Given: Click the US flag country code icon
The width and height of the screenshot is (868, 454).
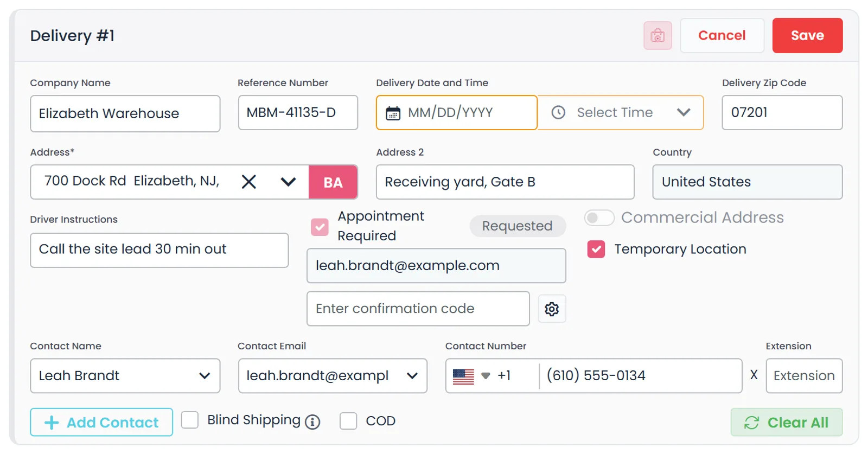Looking at the screenshot, I should pos(463,376).
